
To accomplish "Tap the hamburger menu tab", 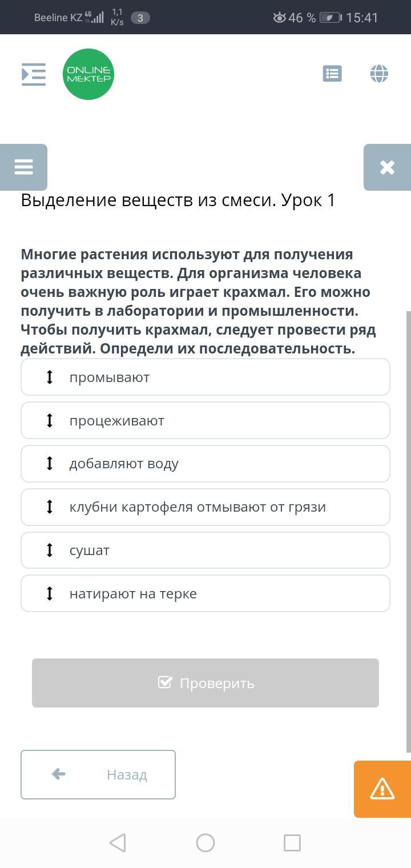I will point(23,167).
